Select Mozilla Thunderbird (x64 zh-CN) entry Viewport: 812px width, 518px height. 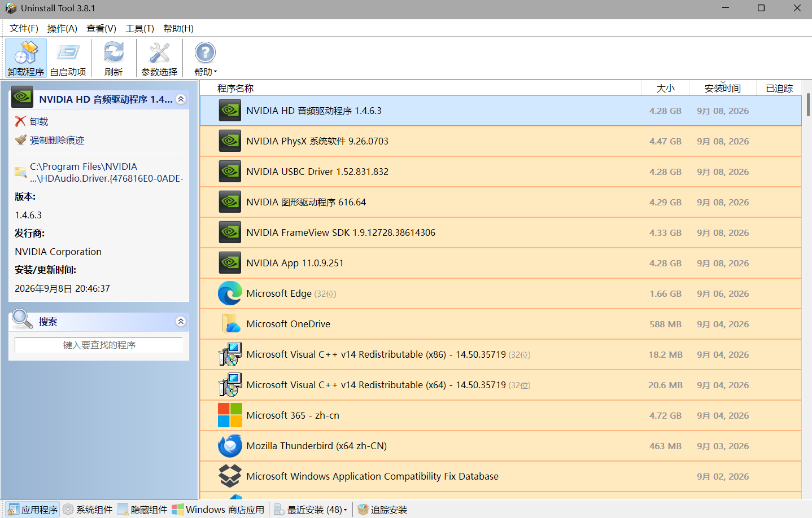click(x=317, y=446)
